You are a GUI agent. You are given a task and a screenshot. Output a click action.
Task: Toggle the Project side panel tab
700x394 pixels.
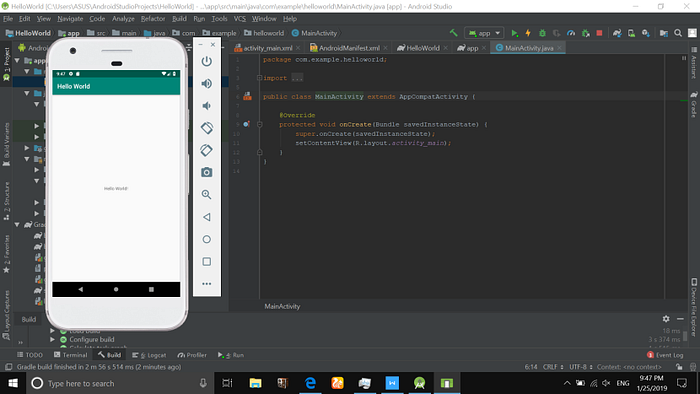coord(6,63)
